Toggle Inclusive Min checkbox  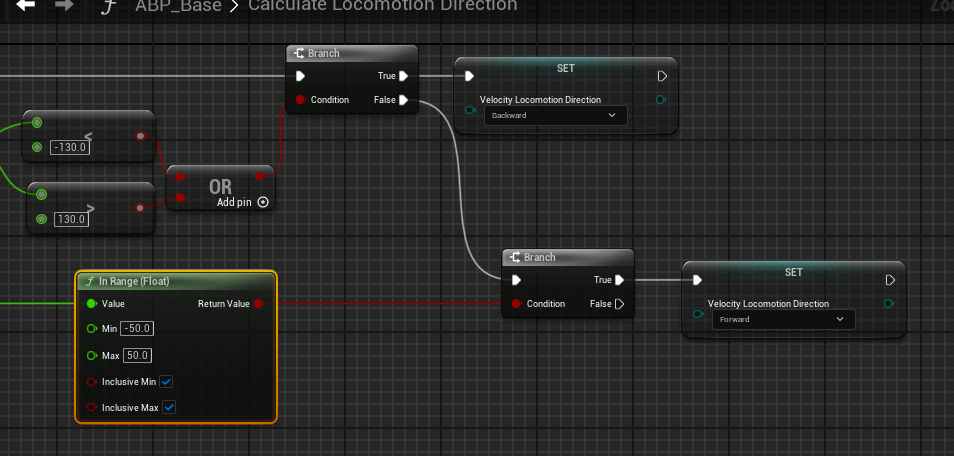165,382
